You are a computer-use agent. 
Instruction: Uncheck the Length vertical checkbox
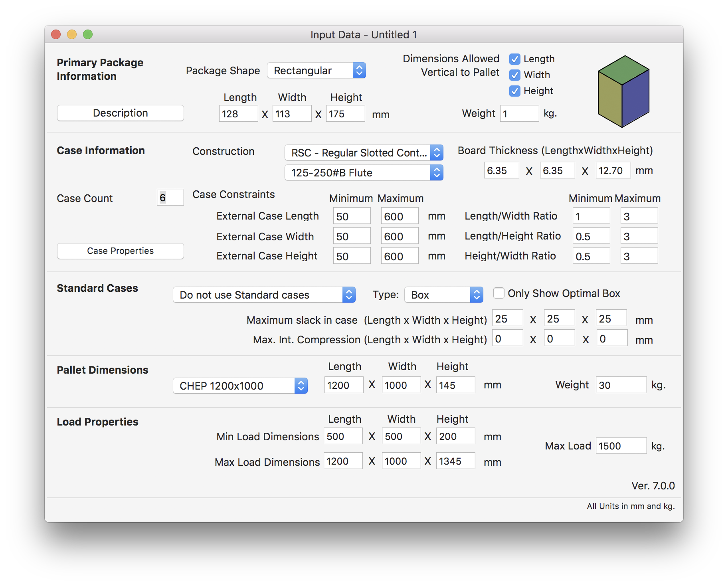pos(514,59)
